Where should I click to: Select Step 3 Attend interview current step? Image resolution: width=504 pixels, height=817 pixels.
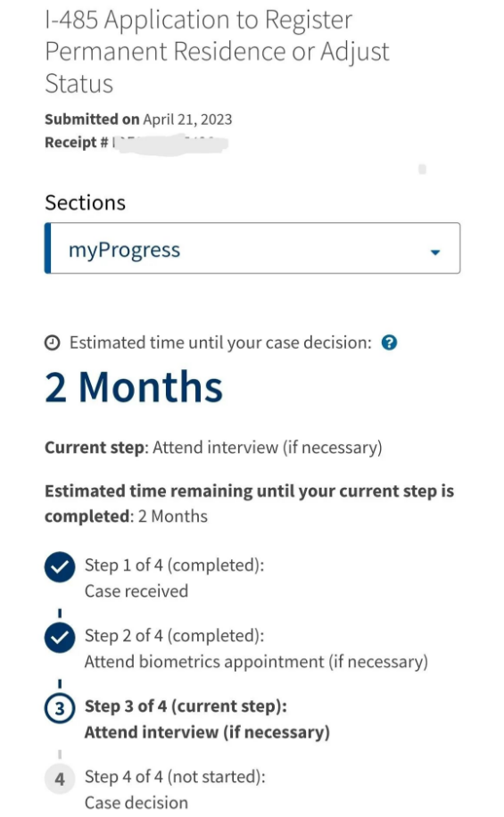pos(208,719)
